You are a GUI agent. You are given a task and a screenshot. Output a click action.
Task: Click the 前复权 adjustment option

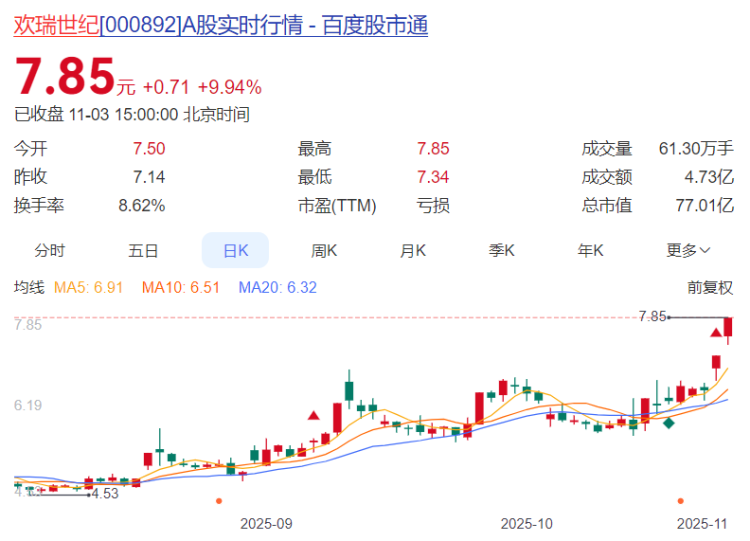point(710,287)
